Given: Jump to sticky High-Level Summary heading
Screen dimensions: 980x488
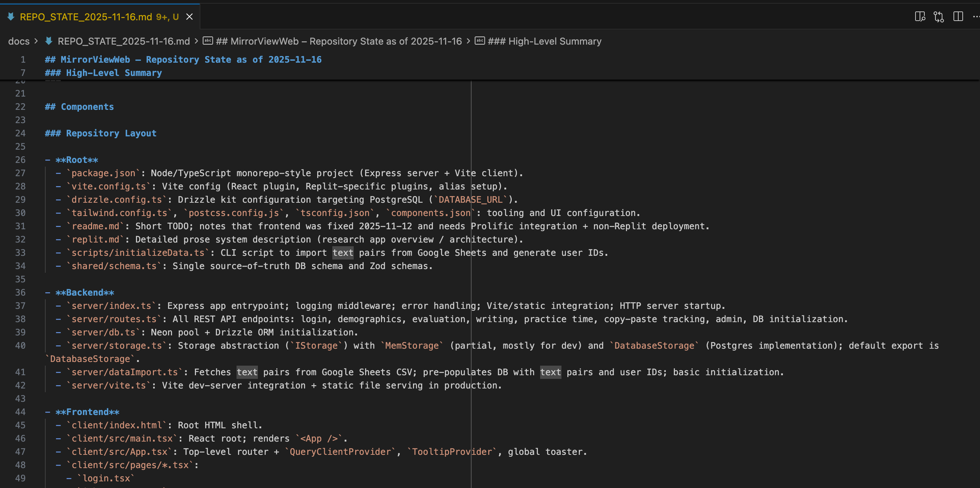Looking at the screenshot, I should [103, 73].
